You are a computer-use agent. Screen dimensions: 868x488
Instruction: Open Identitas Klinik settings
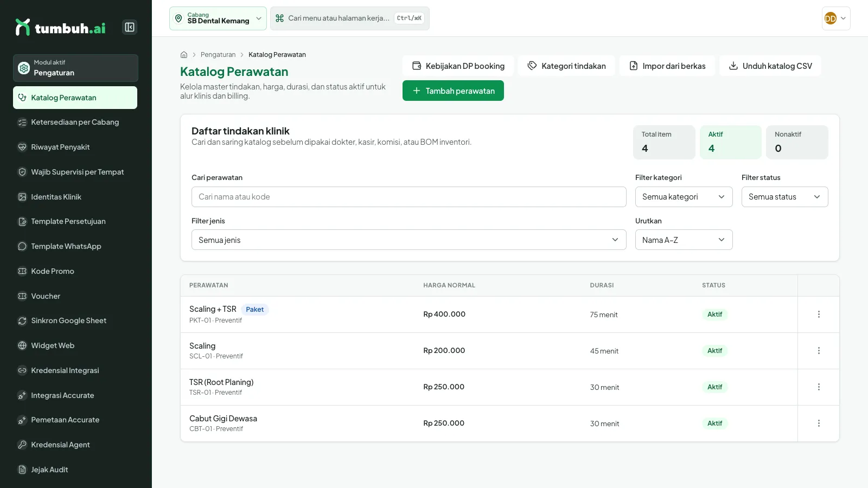pos(75,197)
